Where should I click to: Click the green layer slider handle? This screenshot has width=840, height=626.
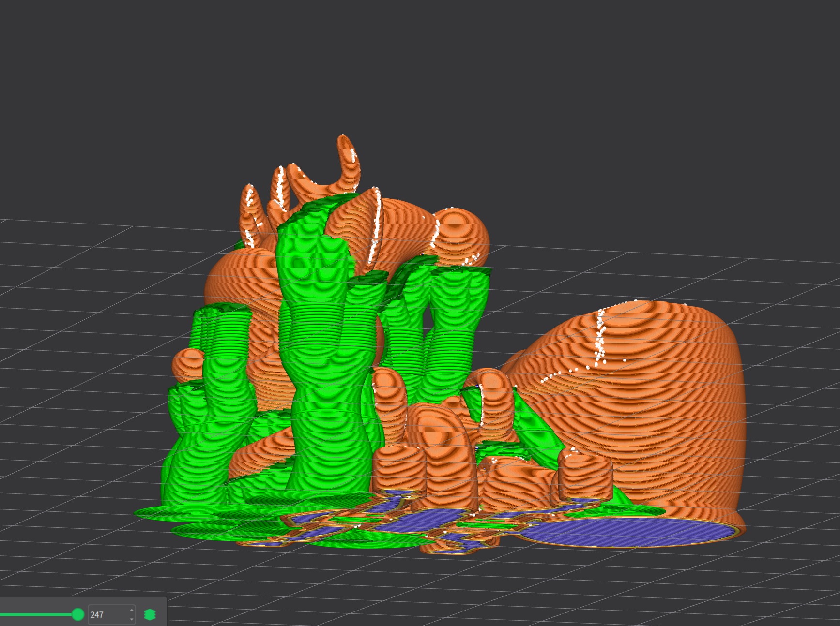77,614
